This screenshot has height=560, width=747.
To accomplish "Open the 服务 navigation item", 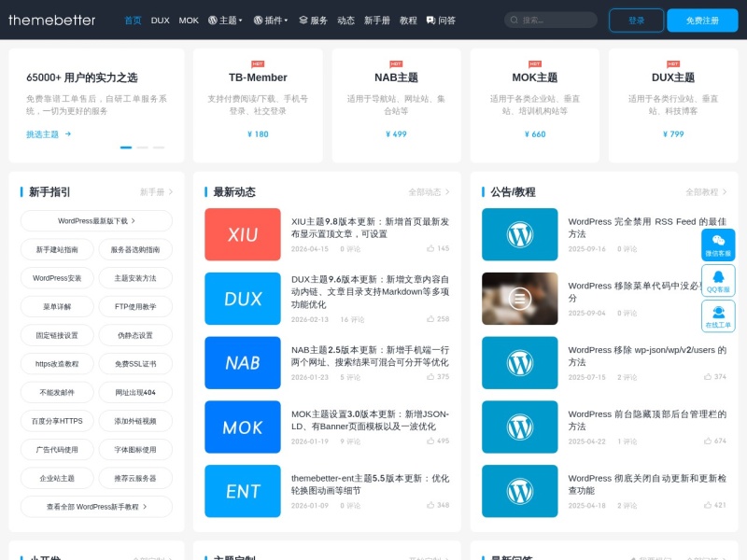I will 314,21.
